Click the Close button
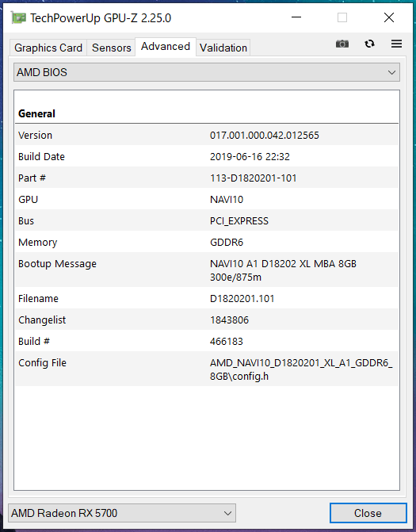 [x=368, y=513]
